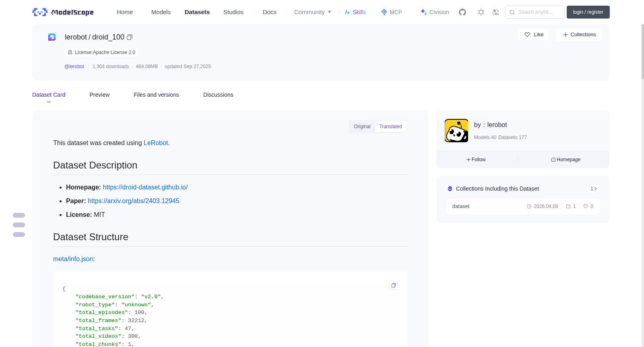The width and height of the screenshot is (644, 347).
Task: Click the '464.08MB' size text
Action: pyautogui.click(x=147, y=66)
